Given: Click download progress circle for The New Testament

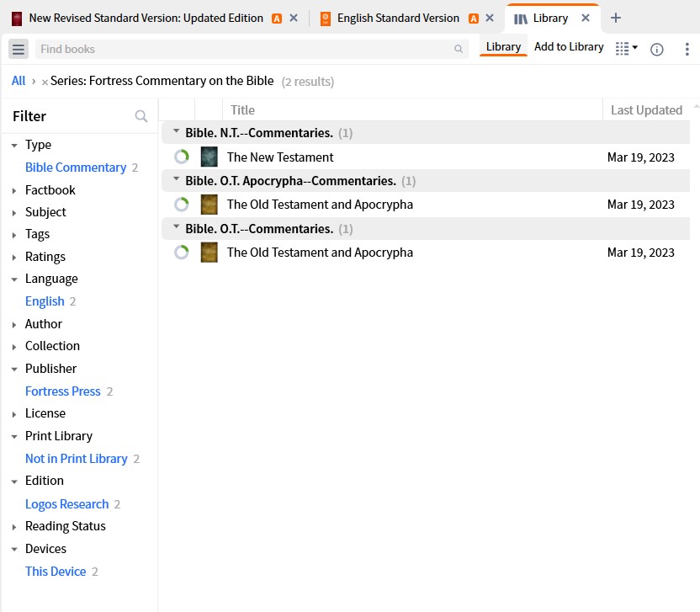Looking at the screenshot, I should coord(182,157).
